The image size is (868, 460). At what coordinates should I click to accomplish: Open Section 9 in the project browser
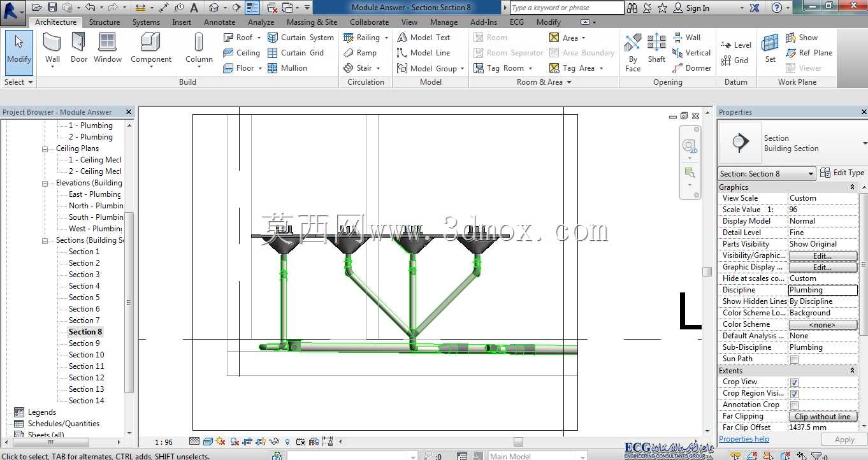pyautogui.click(x=84, y=343)
